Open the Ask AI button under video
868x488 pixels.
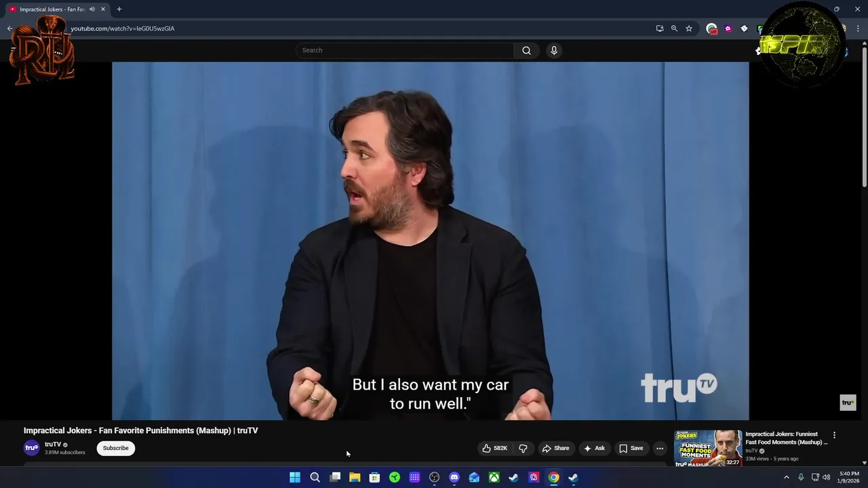pyautogui.click(x=593, y=448)
